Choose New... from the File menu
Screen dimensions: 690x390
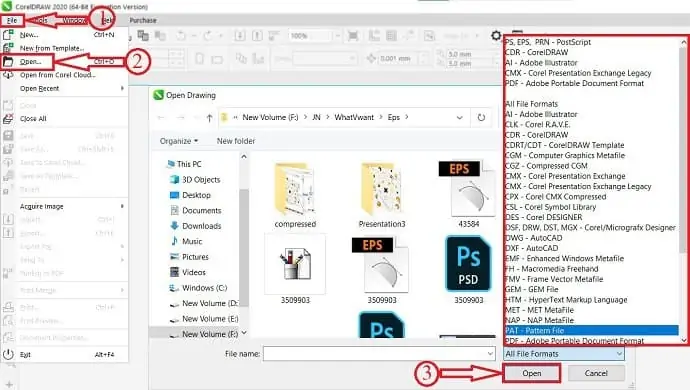(x=64, y=34)
